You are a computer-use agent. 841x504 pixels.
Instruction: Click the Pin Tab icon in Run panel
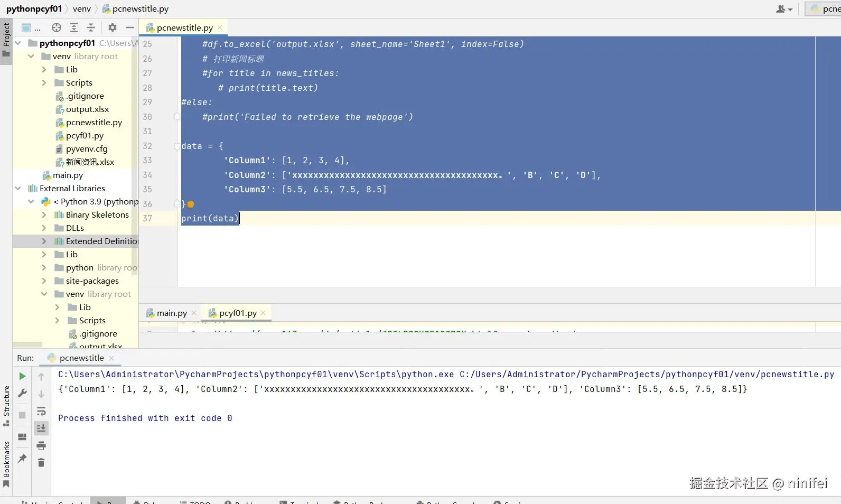22,459
